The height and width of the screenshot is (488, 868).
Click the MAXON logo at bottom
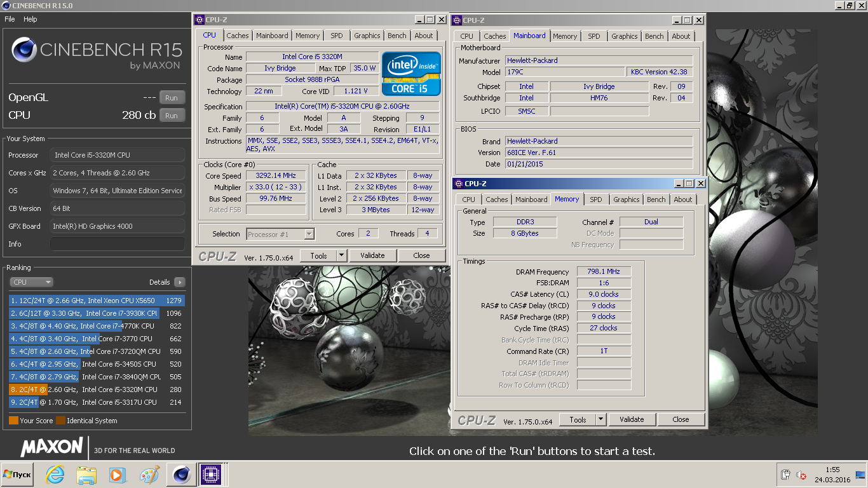(51, 447)
